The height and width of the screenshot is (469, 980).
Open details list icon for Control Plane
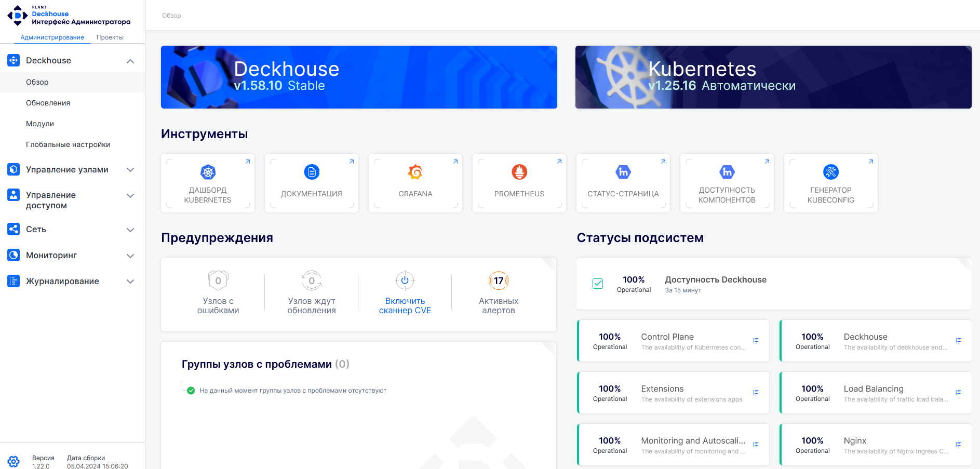756,341
